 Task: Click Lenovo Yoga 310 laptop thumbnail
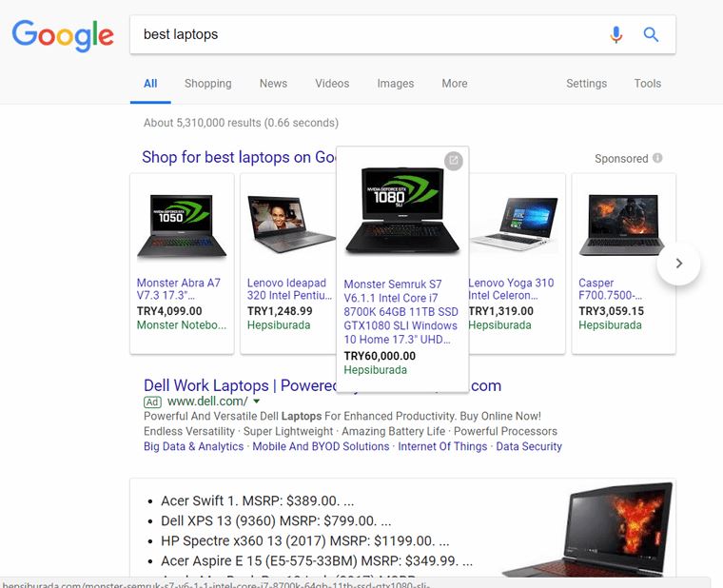514,224
